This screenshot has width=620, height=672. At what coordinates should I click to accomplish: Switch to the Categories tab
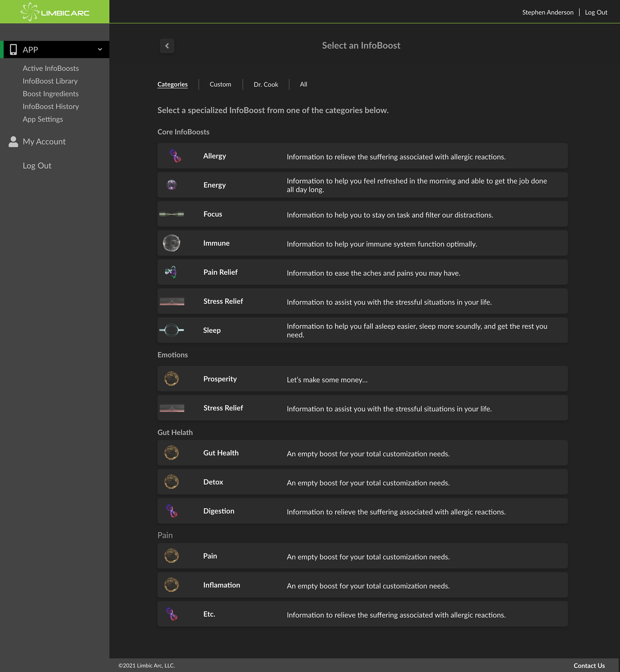coord(172,84)
